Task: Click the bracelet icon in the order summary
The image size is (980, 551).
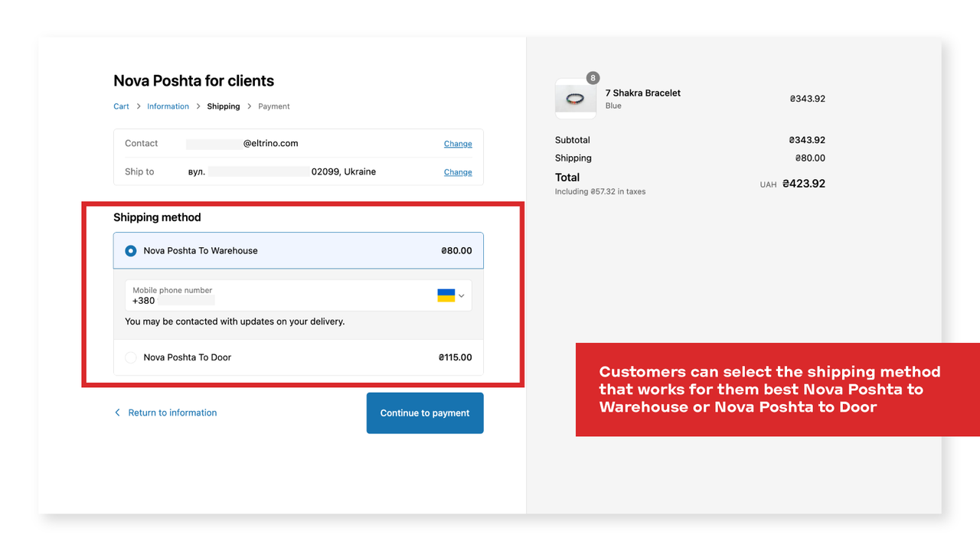Action: coord(575,97)
